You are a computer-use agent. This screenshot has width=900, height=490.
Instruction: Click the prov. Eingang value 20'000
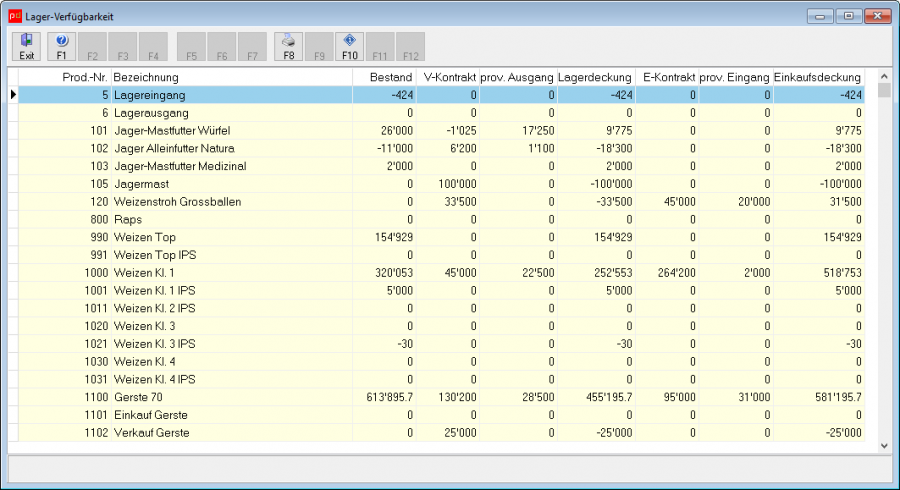point(754,201)
